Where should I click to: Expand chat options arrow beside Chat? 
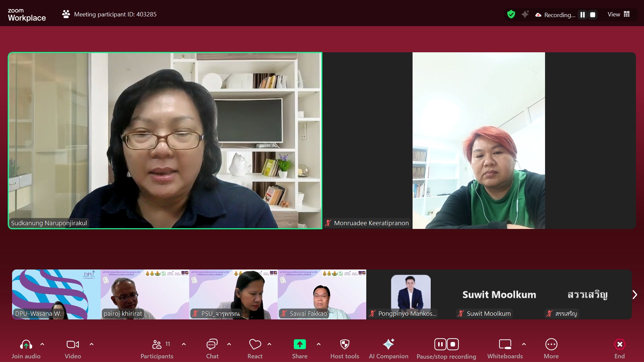229,344
